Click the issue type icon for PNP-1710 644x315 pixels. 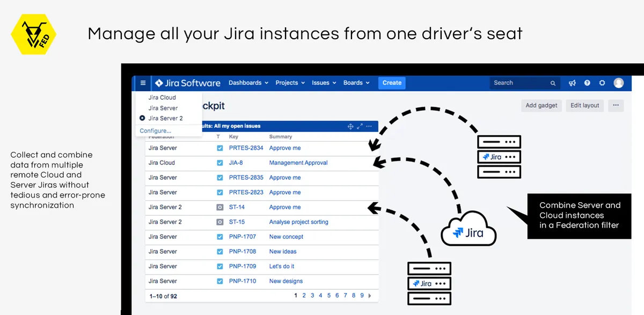click(220, 281)
